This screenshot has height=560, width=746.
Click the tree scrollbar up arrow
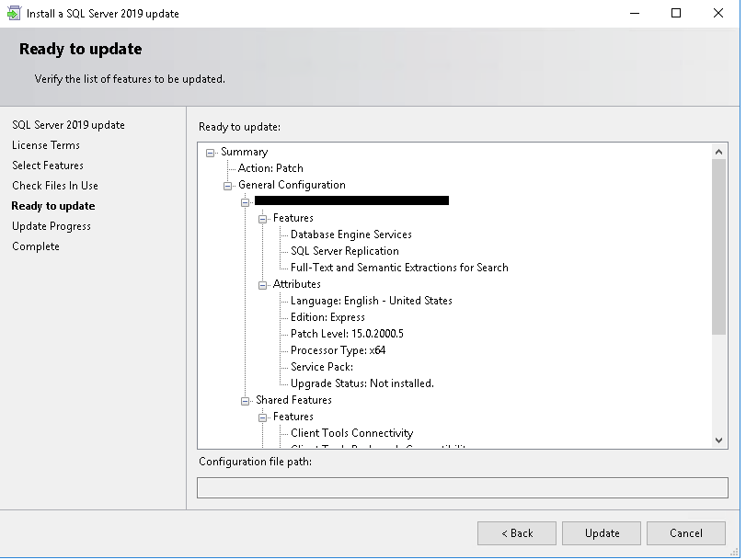(x=719, y=152)
